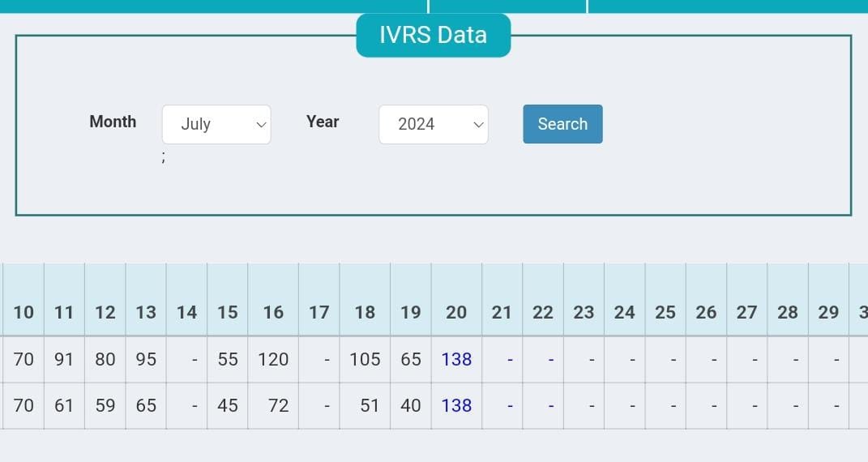Open the Month dropdown showing July
The width and height of the screenshot is (868, 462).
click(x=216, y=124)
